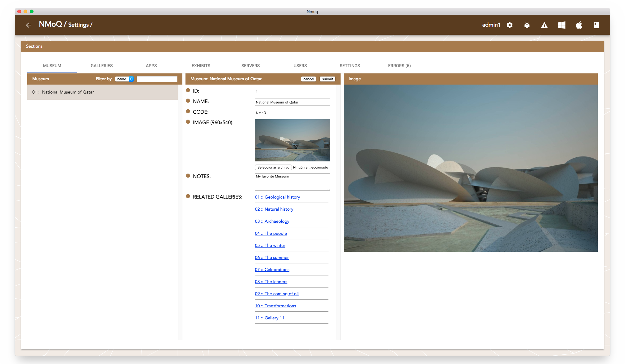
Task: Click the submit button
Action: [328, 79]
